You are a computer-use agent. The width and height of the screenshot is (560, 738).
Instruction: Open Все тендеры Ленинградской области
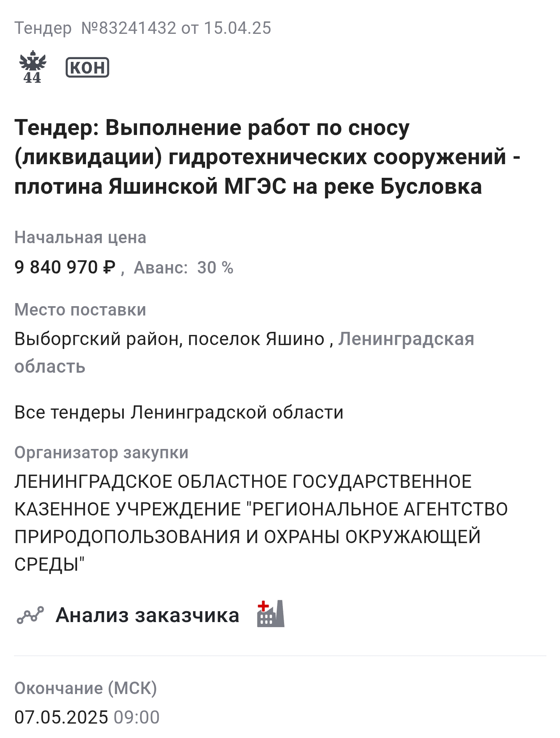[x=179, y=412]
